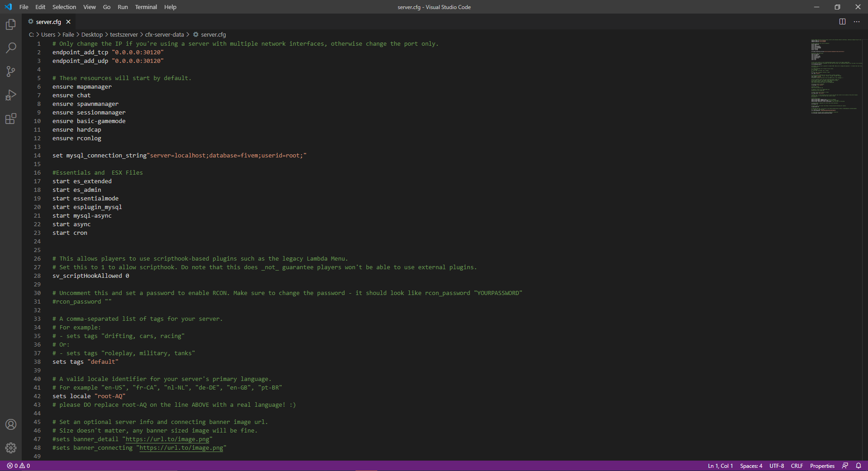This screenshot has height=471, width=868.
Task: Open the Terminal menu
Action: tap(146, 7)
